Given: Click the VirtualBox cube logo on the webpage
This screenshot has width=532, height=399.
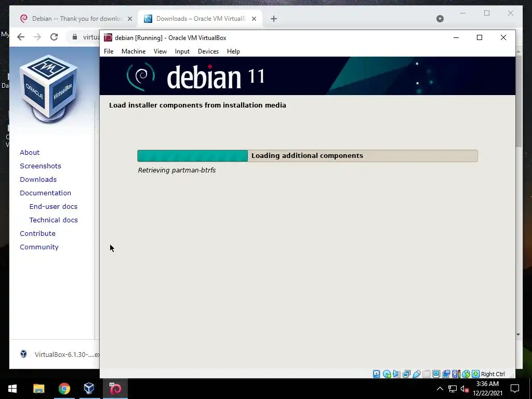Looking at the screenshot, I should 48,89.
